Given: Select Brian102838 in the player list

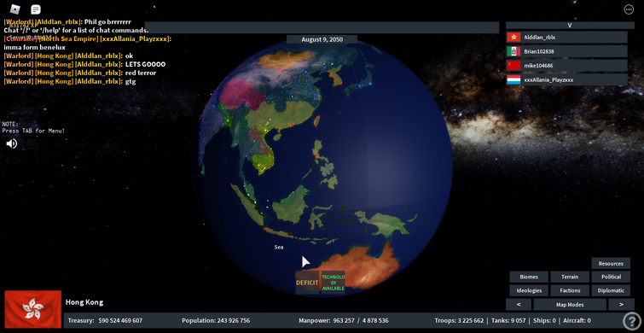Looking at the screenshot, I should click(x=566, y=51).
